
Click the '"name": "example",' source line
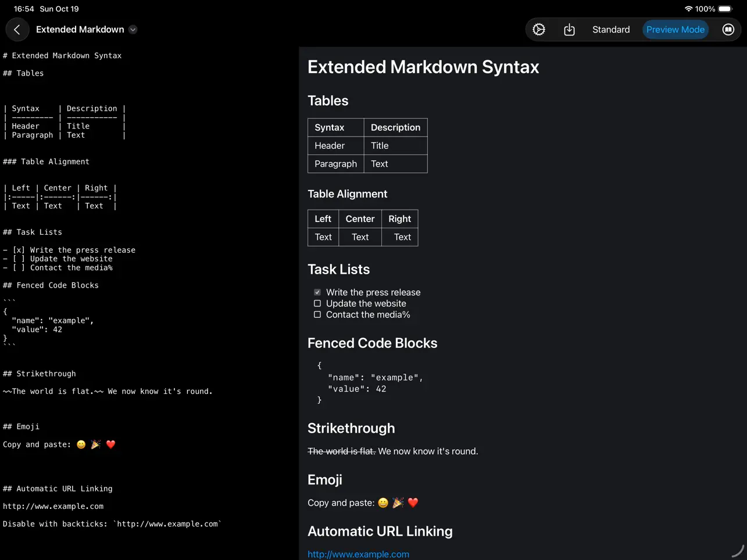pos(52,321)
